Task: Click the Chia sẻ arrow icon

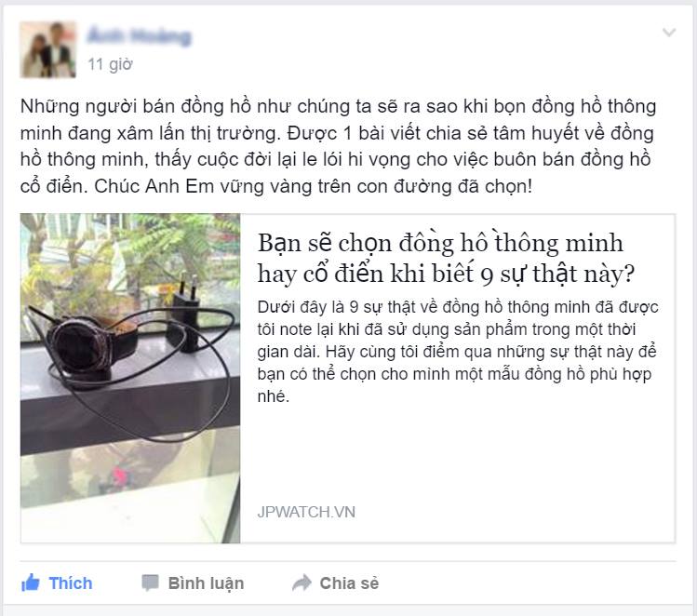Action: pos(302,583)
